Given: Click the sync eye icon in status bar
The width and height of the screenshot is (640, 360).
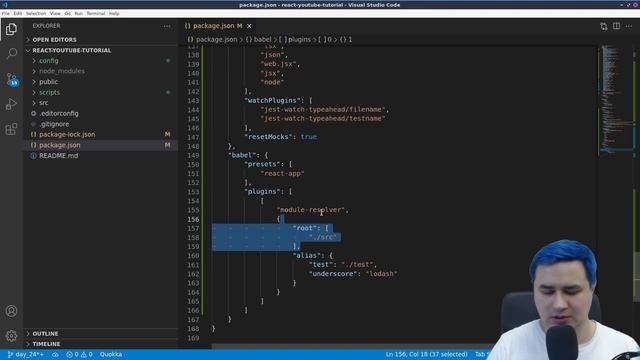Looking at the screenshot, I should click(55, 354).
